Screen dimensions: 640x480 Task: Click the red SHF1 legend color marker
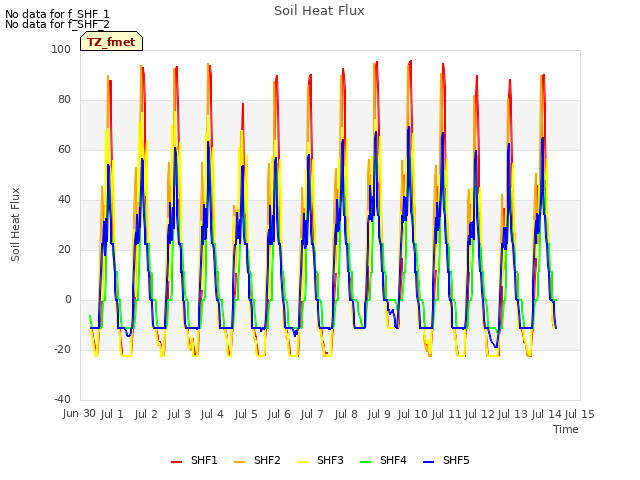[176, 462]
